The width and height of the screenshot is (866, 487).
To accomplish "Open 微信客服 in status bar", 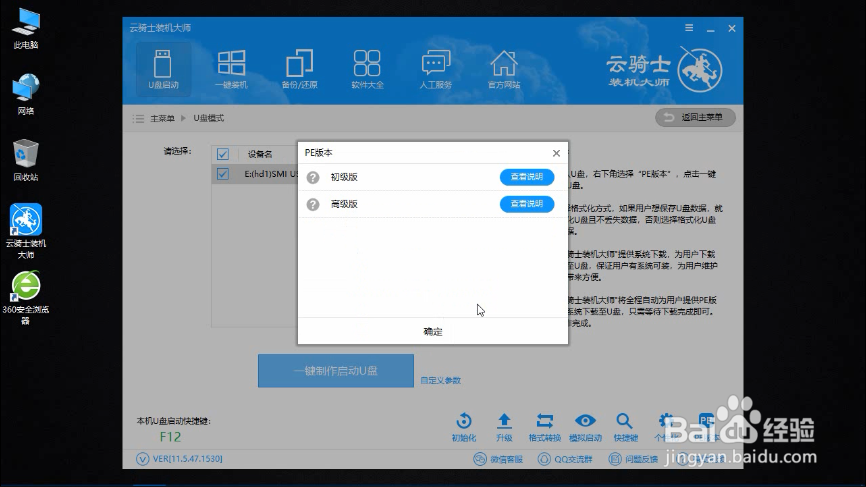I will 498,459.
